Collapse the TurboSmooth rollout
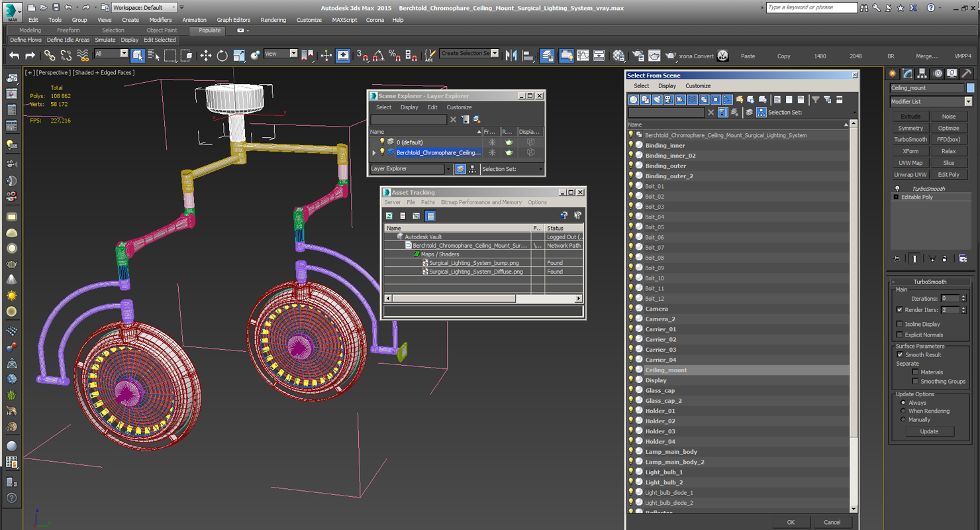The width and height of the screenshot is (980, 530). click(893, 282)
